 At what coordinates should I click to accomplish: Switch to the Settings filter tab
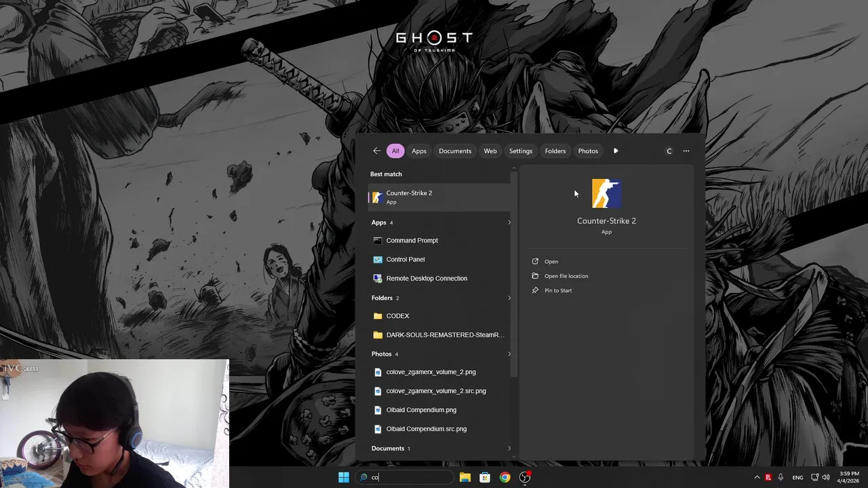pos(521,151)
